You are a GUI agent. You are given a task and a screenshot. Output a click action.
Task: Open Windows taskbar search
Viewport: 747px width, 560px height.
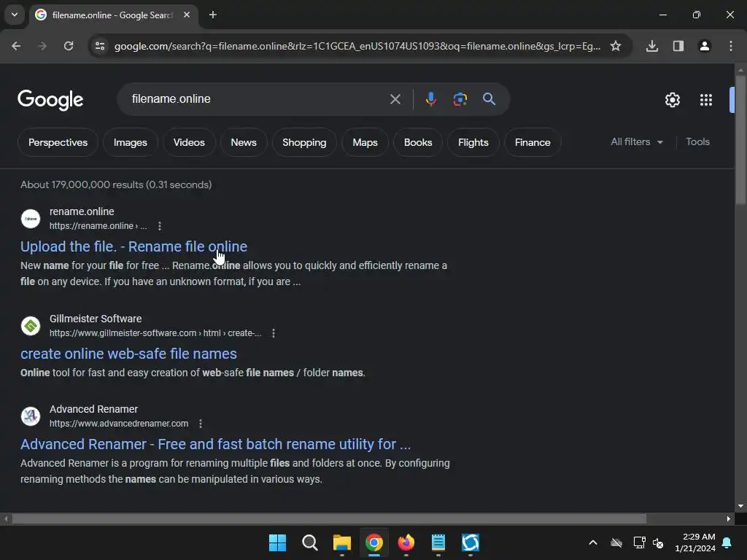[x=309, y=542]
